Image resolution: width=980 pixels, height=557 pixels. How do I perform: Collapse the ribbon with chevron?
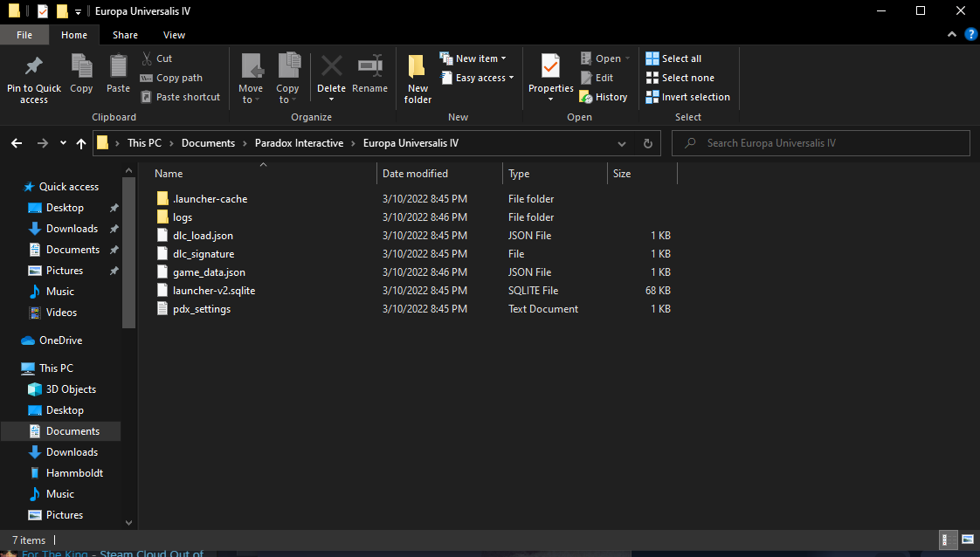952,34
